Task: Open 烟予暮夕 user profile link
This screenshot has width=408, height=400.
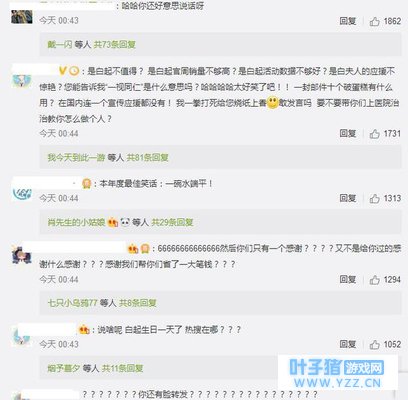Action: coord(64,368)
